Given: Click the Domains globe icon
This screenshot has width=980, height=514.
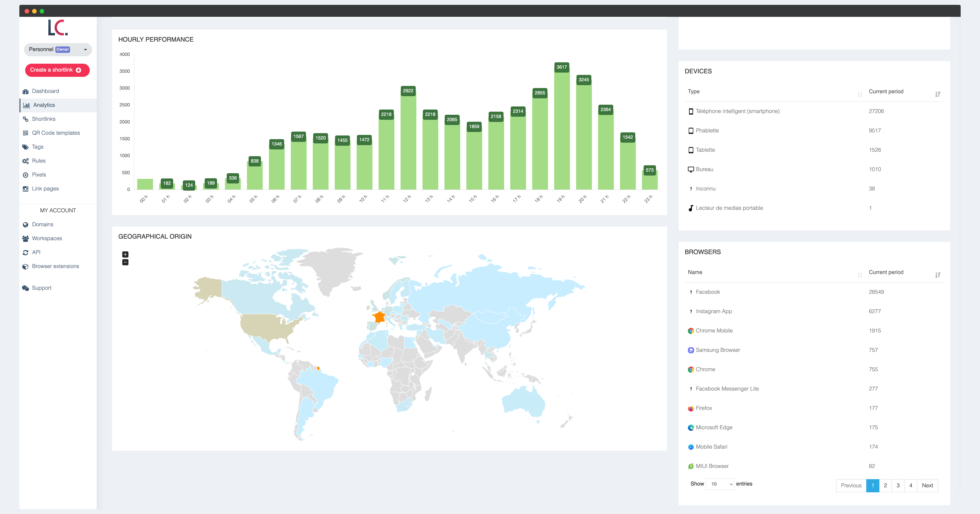Looking at the screenshot, I should point(25,224).
